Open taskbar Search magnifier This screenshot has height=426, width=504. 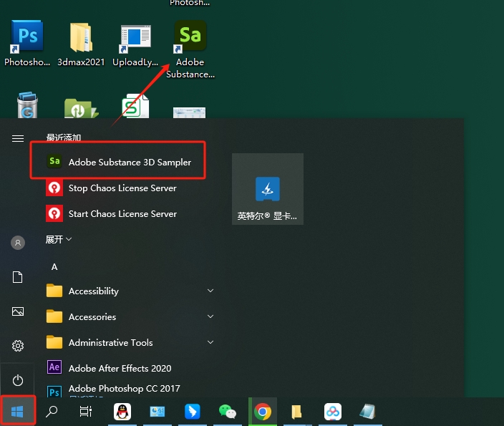tap(52, 411)
